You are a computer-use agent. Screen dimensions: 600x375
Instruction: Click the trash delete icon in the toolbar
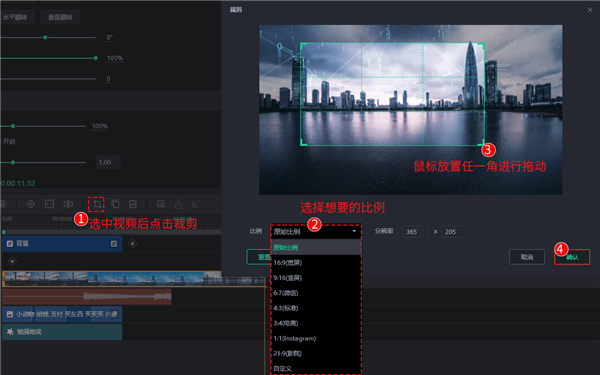133,204
